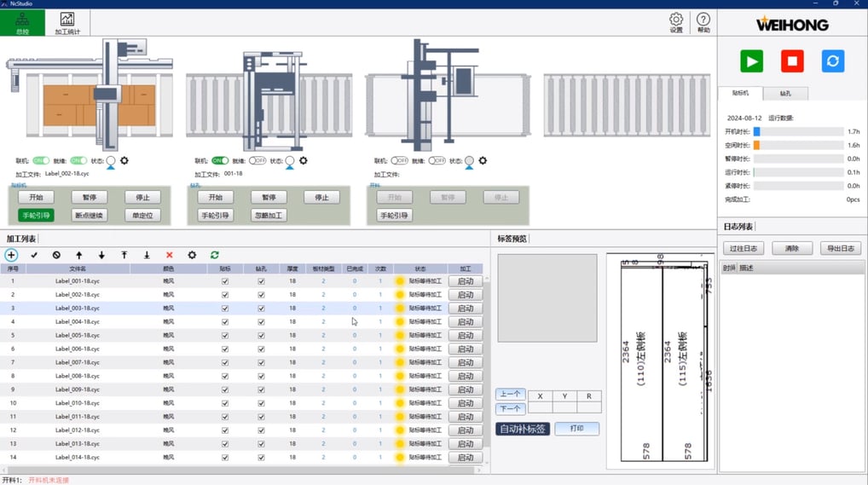Open gear settings for the 钻孔 machine

pyautogui.click(x=304, y=160)
